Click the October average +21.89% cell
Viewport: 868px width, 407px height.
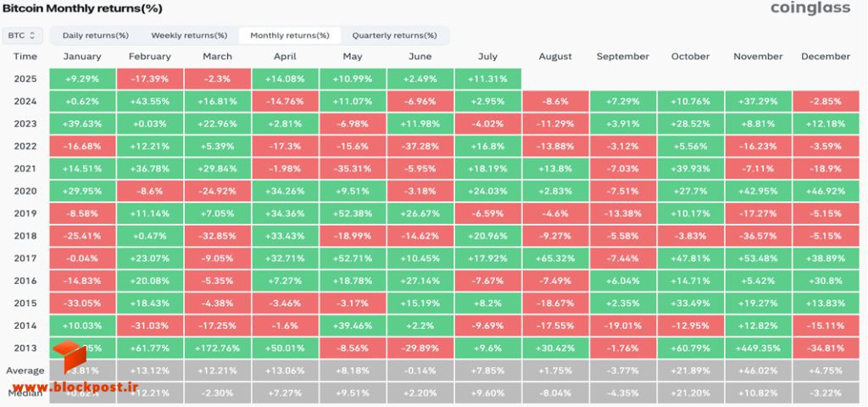coord(690,371)
